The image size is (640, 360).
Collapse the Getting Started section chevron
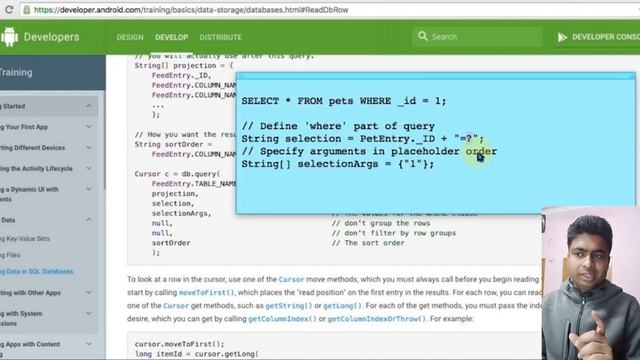pyautogui.click(x=89, y=106)
